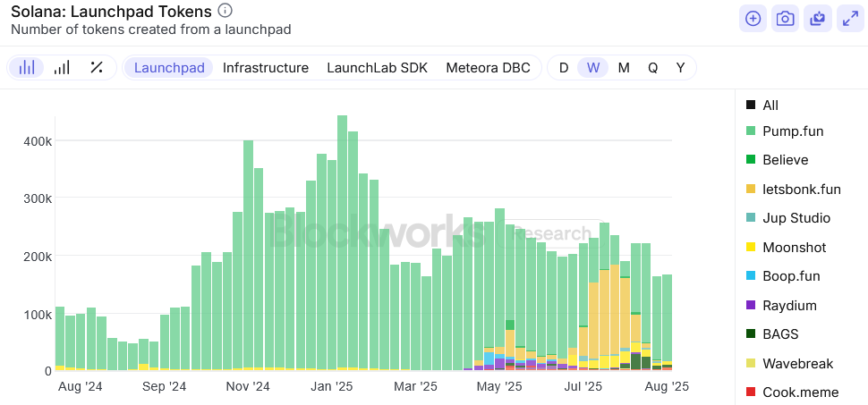
Task: Switch to the Infrastructure tab
Action: coord(266,68)
